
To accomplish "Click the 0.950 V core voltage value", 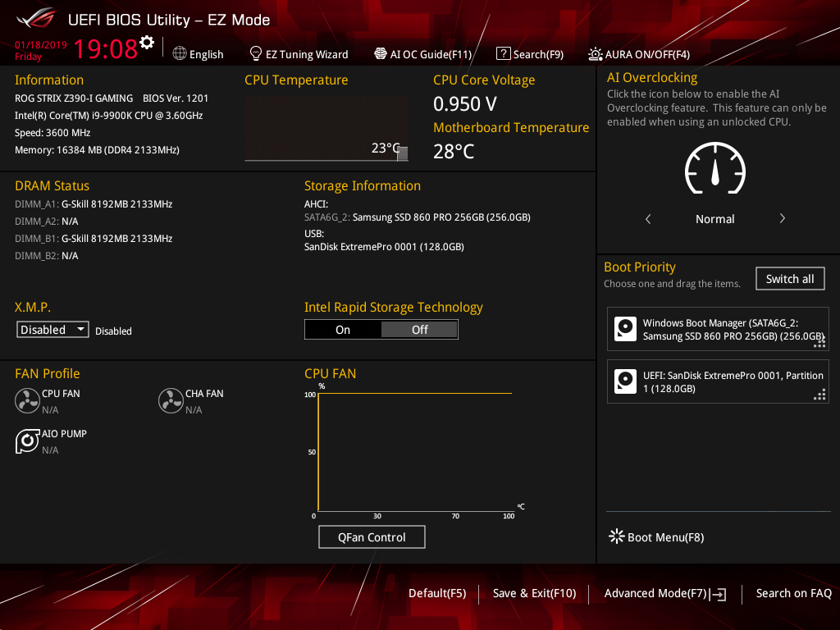I will pos(465,104).
